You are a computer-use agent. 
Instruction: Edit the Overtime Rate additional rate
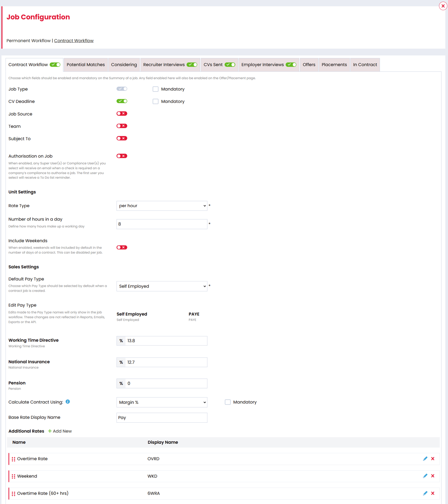425,458
